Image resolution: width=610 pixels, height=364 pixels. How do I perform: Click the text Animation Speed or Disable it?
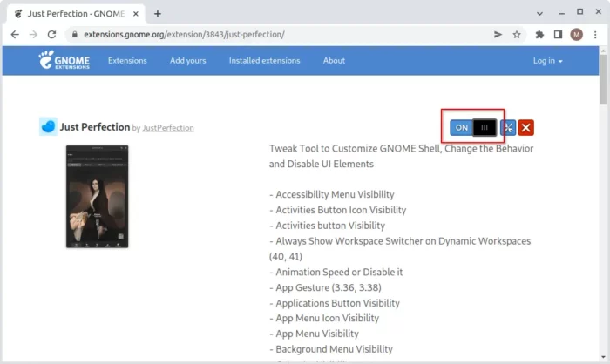(339, 273)
